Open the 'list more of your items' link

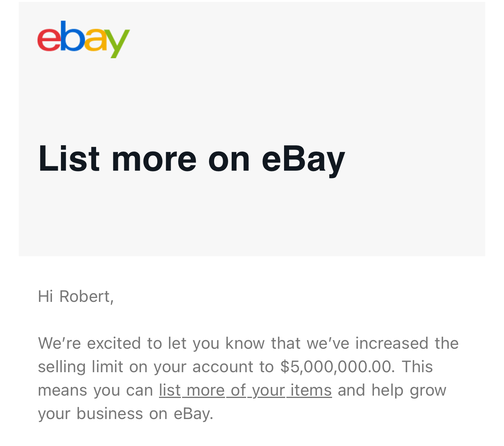[245, 390]
